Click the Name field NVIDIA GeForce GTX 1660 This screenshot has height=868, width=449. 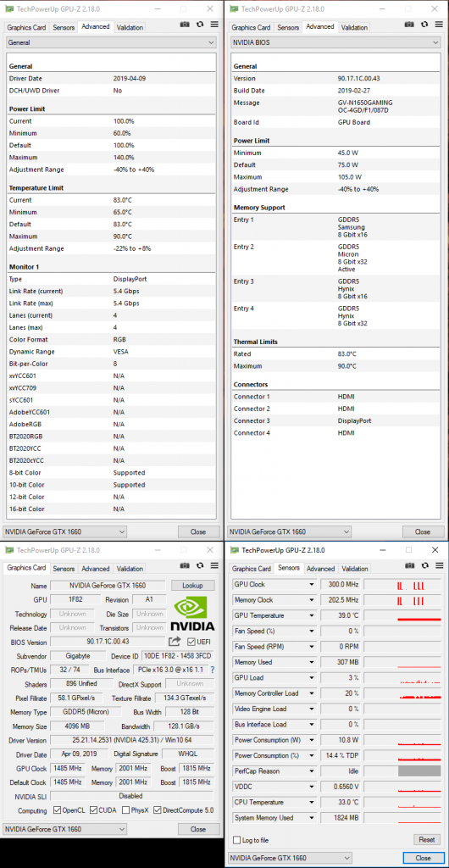click(x=108, y=585)
